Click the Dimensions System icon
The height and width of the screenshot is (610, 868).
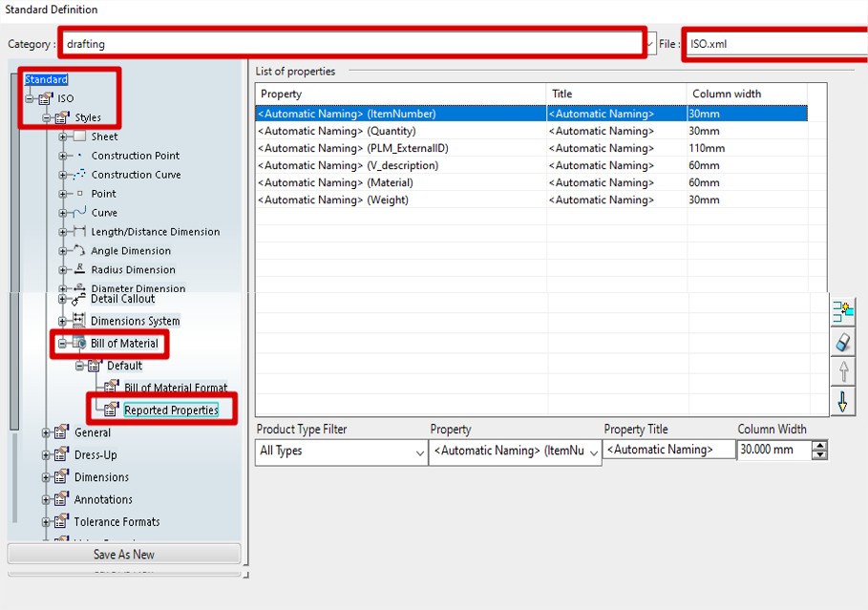tap(79, 321)
